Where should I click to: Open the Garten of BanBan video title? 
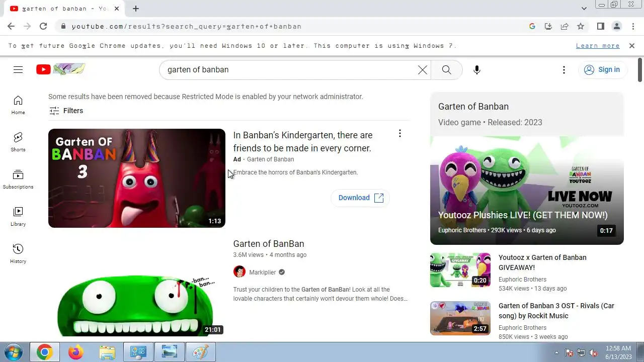tap(269, 244)
